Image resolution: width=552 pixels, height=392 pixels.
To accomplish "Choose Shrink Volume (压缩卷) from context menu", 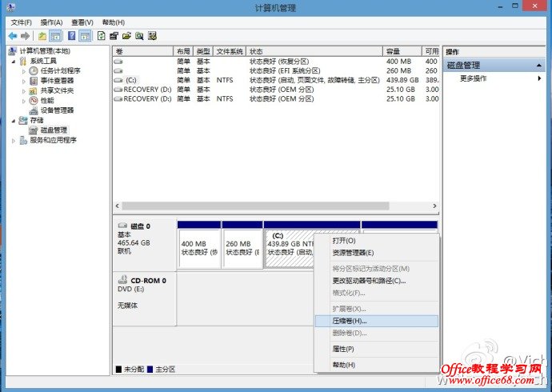I will pyautogui.click(x=350, y=321).
